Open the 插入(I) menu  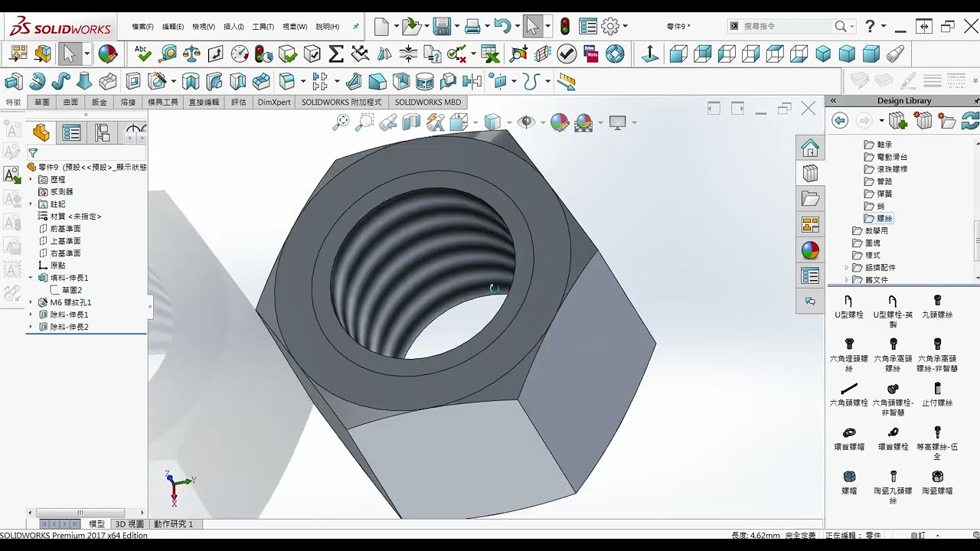234,26
